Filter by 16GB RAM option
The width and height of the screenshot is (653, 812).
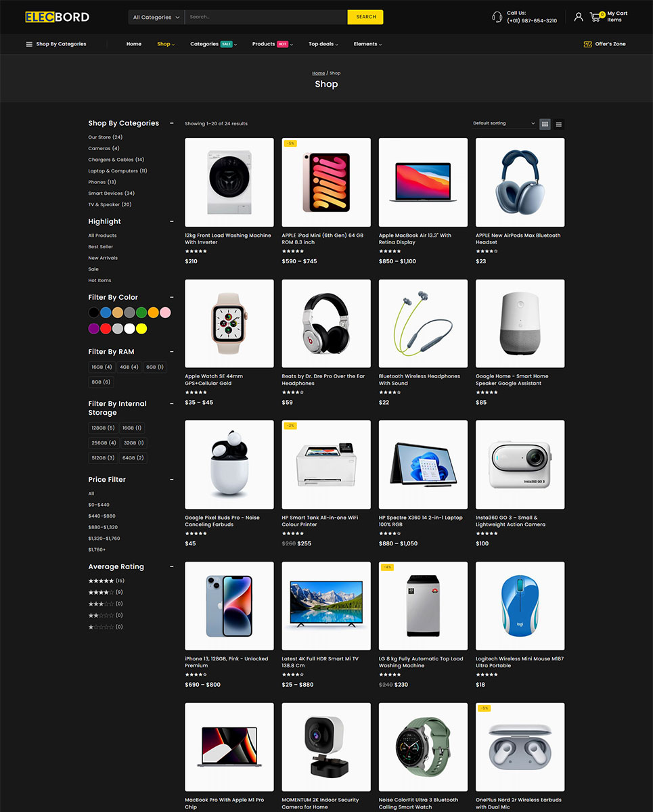(102, 367)
